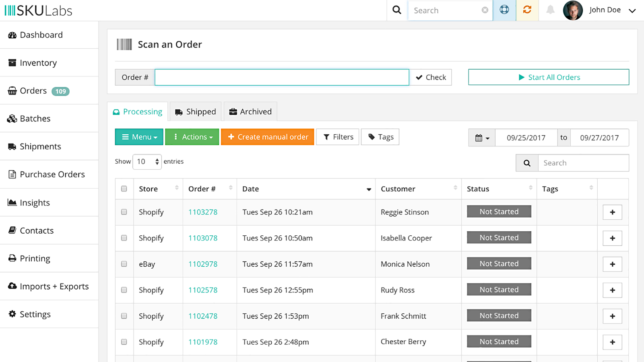Open the Archived tab
The height and width of the screenshot is (362, 644).
pos(250,111)
